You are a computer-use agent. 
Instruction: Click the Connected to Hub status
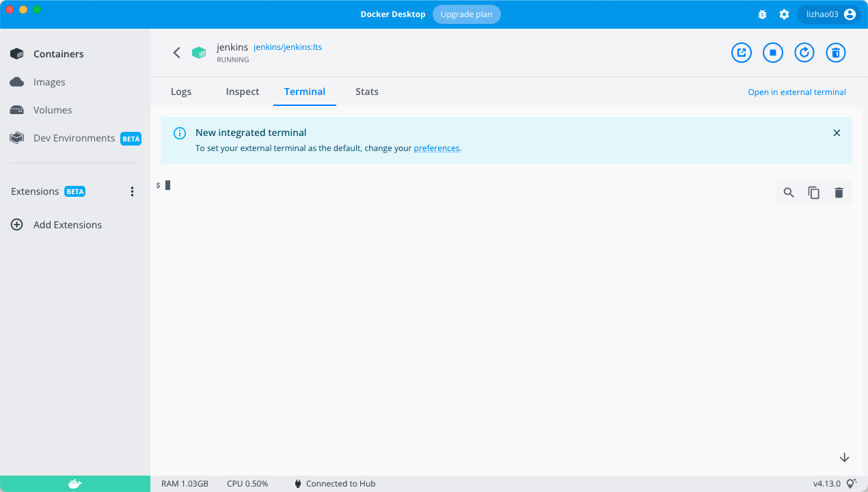335,484
